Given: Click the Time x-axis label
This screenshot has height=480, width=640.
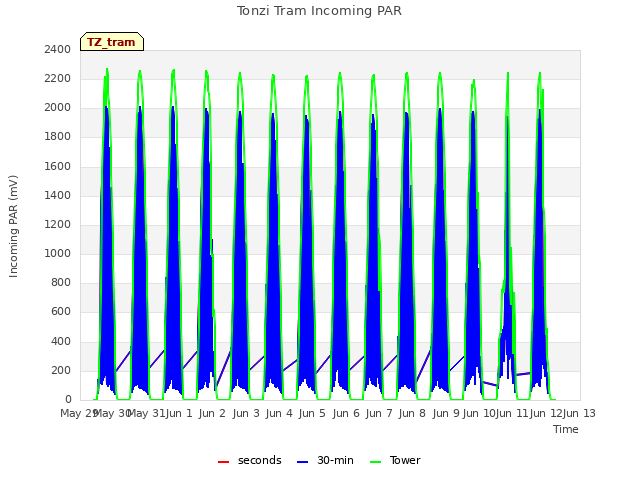Looking at the screenshot, I should (x=566, y=429).
